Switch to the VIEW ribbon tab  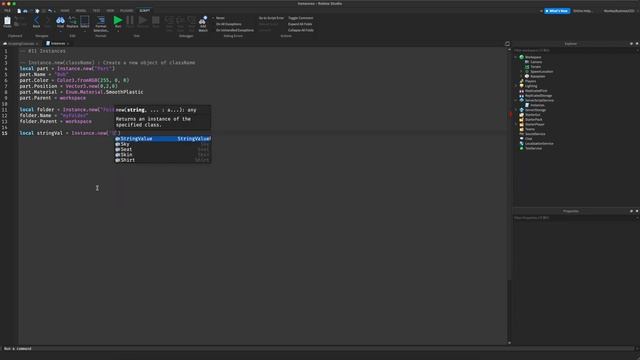(x=110, y=11)
